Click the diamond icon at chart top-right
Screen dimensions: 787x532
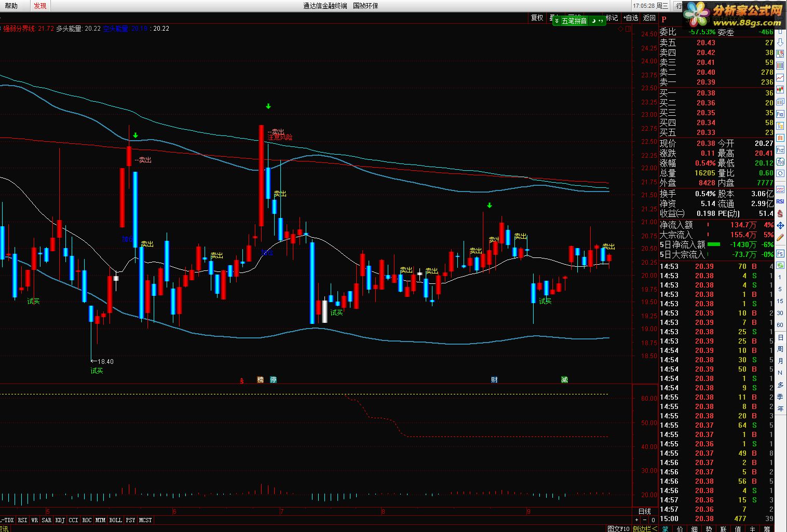tap(620, 29)
